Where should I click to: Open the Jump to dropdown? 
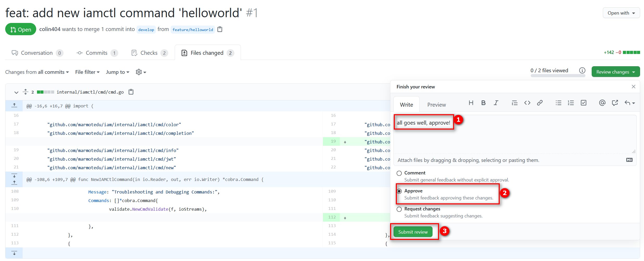(x=117, y=72)
